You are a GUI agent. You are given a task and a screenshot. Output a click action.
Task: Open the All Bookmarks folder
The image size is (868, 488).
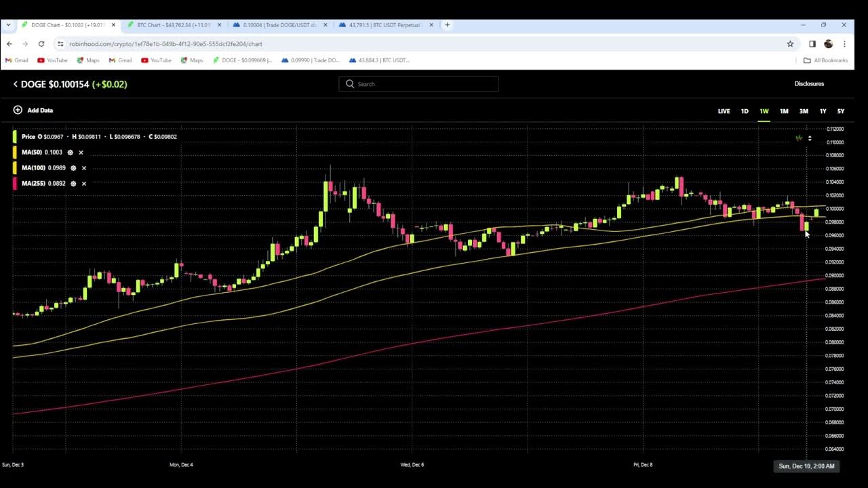[x=825, y=60]
